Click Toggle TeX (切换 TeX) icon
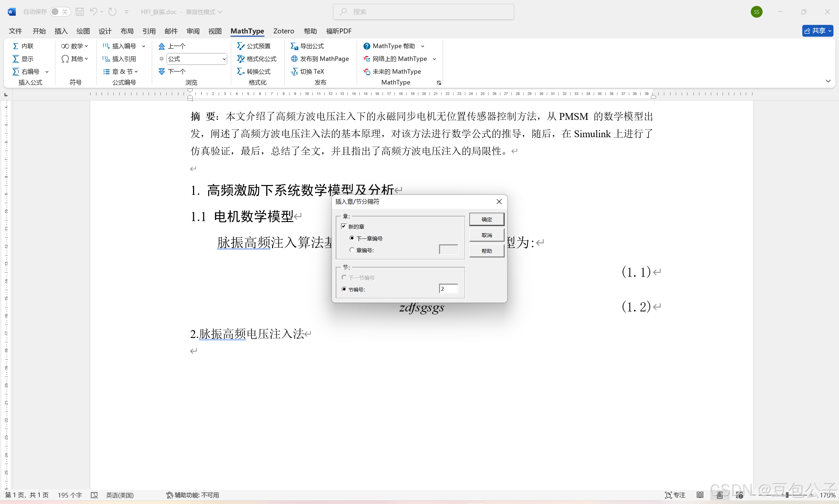839x504 pixels. click(x=294, y=71)
